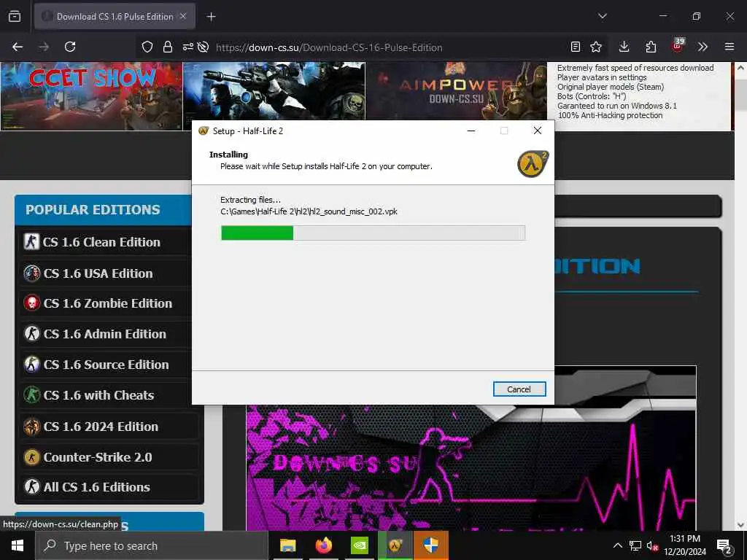747x560 pixels.
Task: Open the extensions puzzle icon
Action: point(651,47)
